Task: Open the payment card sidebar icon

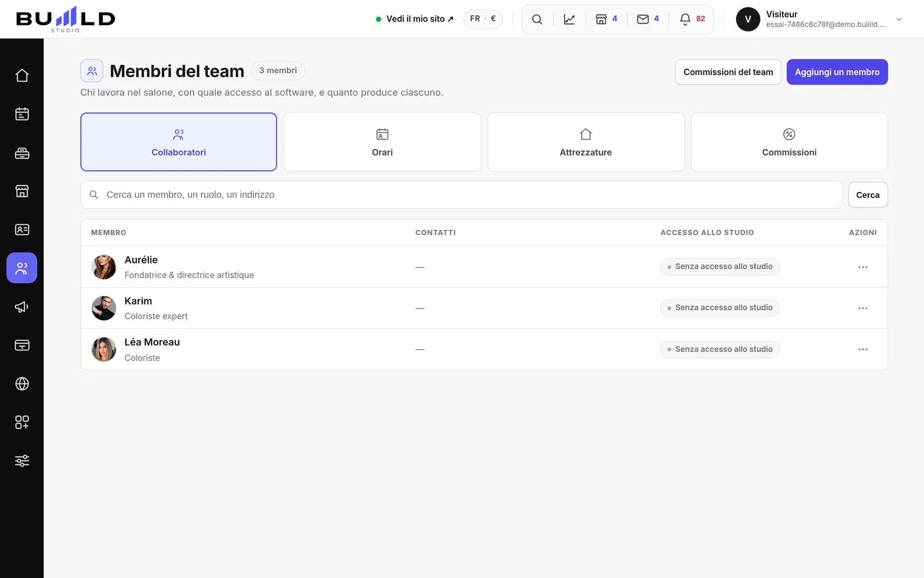Action: pyautogui.click(x=22, y=345)
